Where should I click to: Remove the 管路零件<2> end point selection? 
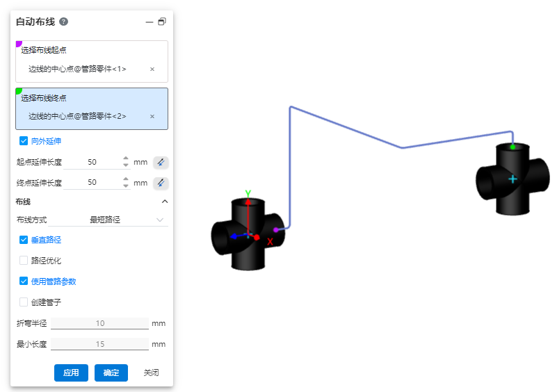click(x=152, y=116)
